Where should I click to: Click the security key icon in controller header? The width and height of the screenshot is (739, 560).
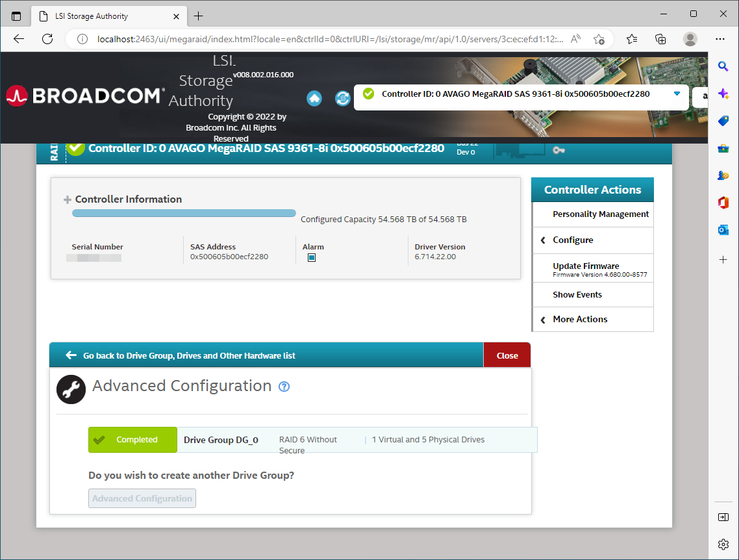click(x=558, y=150)
